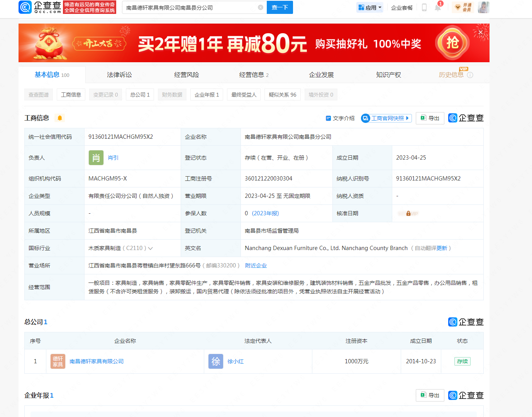Screen dimensions: 532x417
Task: Click the 南昌县市场监督管理局 registration authority
Action: point(271,231)
